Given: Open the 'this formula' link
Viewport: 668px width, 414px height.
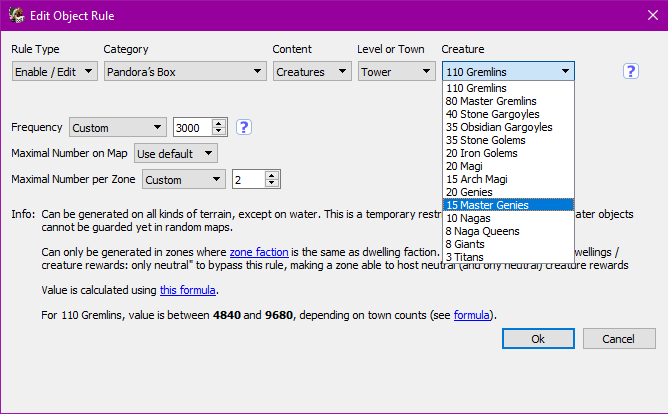Looking at the screenshot, I should coord(187,290).
